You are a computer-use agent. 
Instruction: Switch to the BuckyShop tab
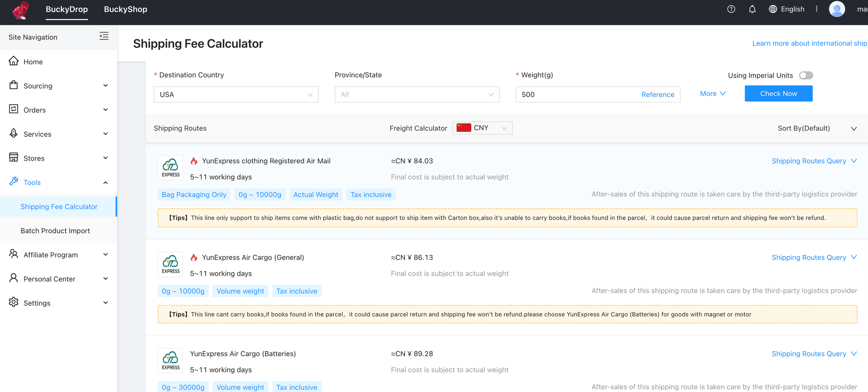125,10
